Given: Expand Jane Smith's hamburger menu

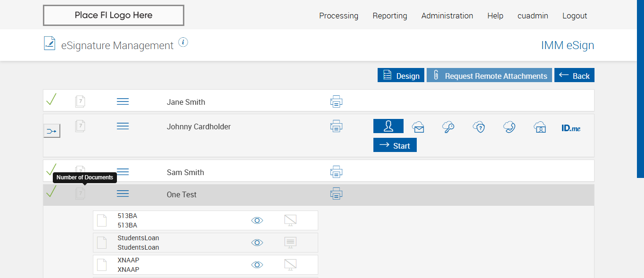Looking at the screenshot, I should point(123,101).
